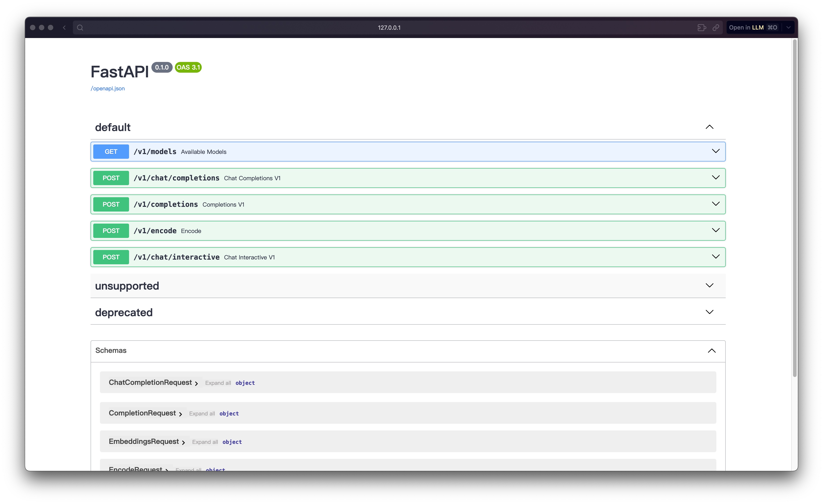This screenshot has height=504, width=823.
Task: Expand POST /v1/chat/completions endpoint
Action: (x=715, y=178)
